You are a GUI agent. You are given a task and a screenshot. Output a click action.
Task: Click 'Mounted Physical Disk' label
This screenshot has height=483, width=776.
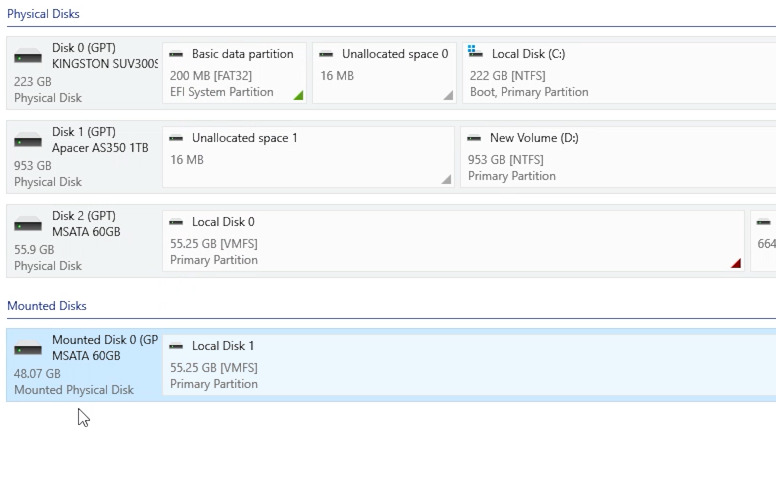pos(74,390)
